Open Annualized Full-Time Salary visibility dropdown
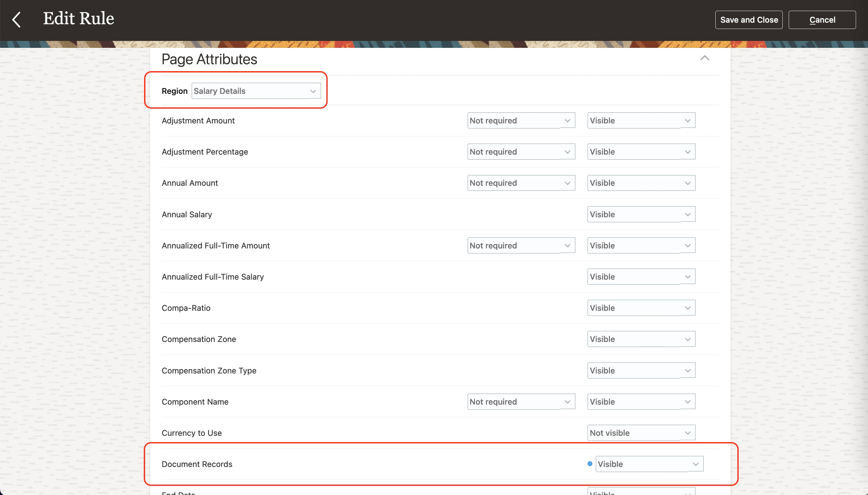 [x=641, y=277]
